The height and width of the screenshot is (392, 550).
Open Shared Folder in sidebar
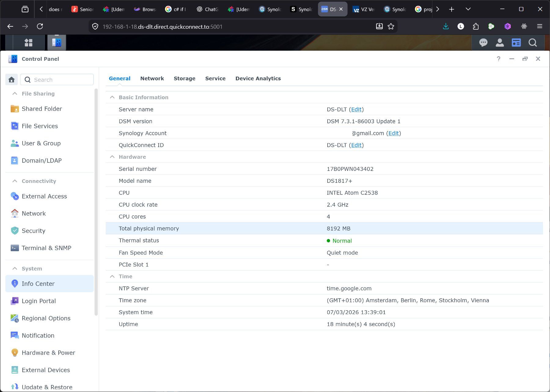50,109
